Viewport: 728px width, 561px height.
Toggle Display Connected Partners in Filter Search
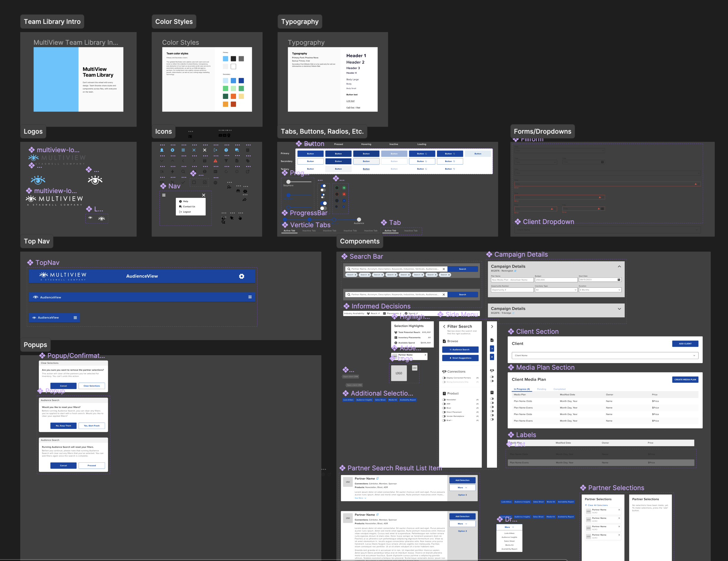444,378
